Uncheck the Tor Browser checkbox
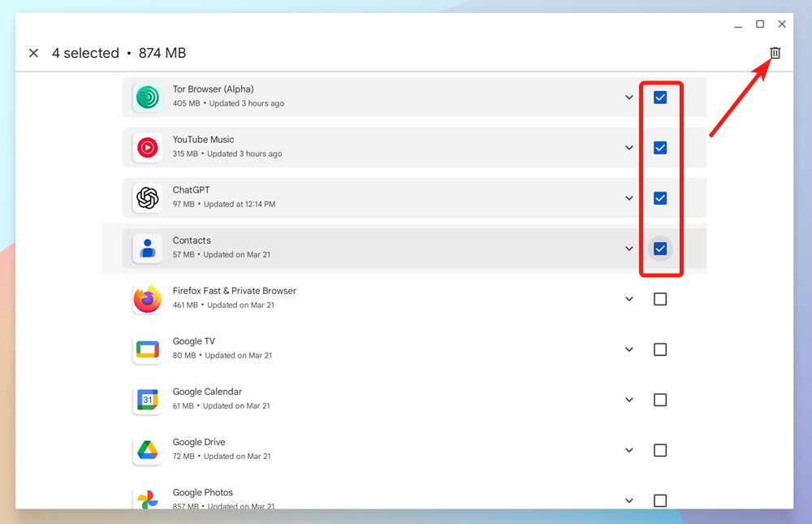812x524 pixels. (660, 97)
